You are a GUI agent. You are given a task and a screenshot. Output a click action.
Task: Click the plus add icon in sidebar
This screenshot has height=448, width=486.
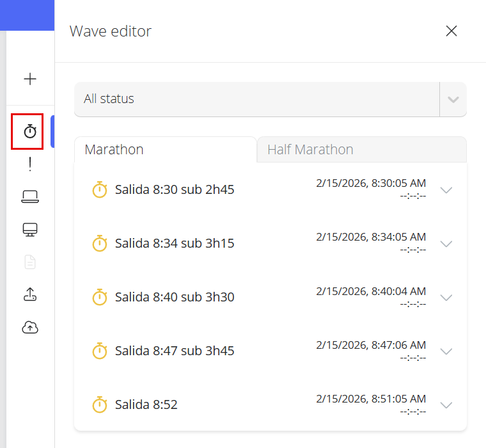tap(30, 79)
